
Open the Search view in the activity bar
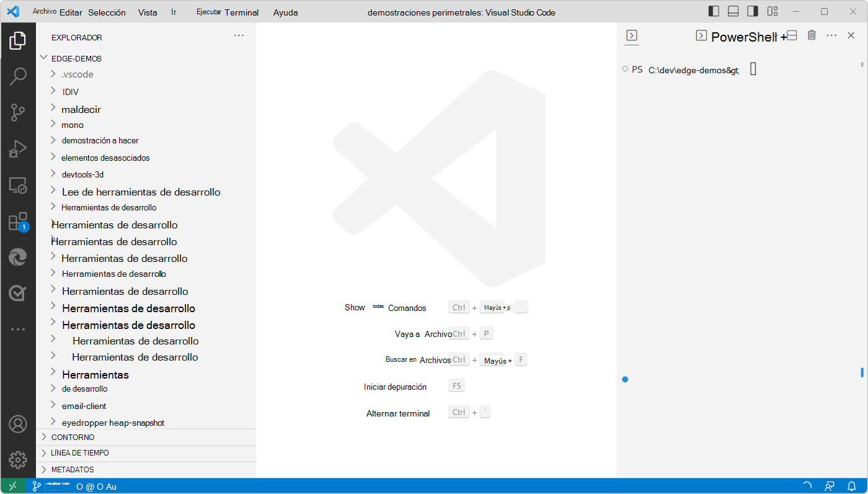[x=18, y=76]
